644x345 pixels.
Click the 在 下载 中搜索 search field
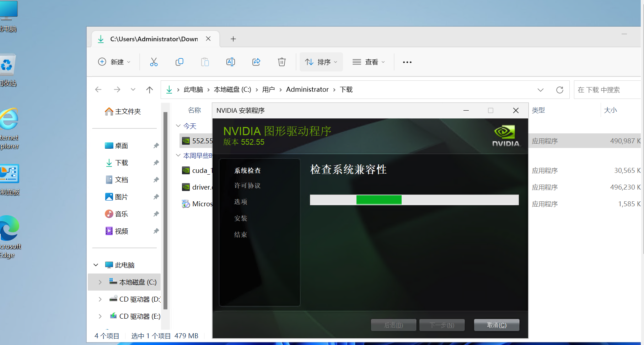[608, 90]
